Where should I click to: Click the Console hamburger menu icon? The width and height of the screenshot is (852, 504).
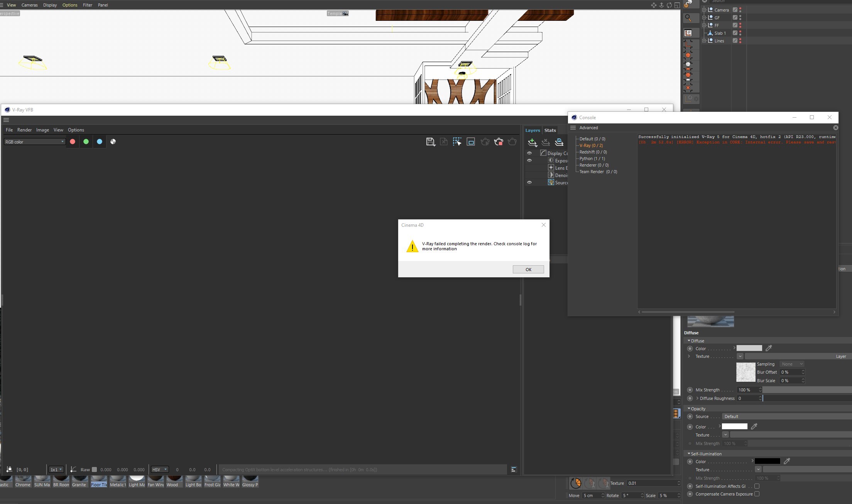[573, 128]
